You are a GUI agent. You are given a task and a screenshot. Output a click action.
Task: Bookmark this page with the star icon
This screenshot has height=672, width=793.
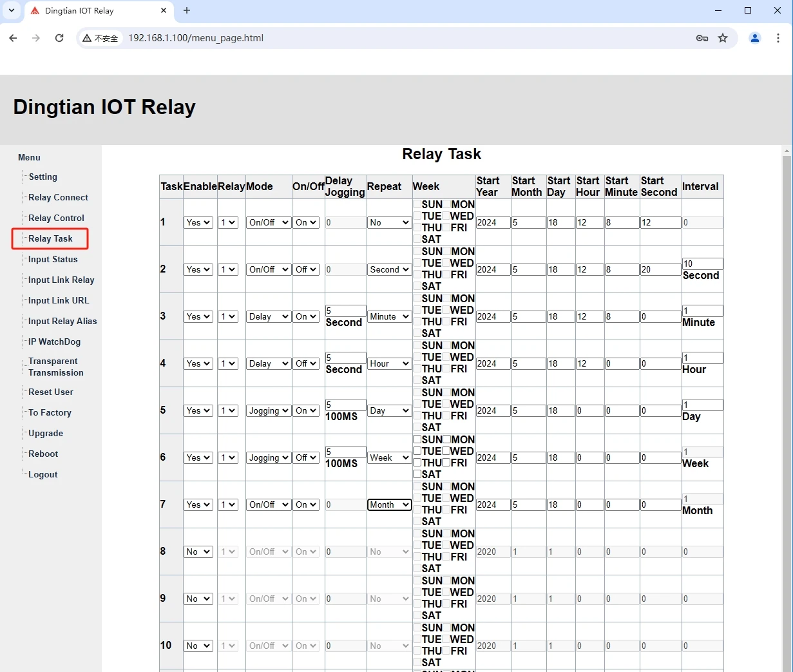click(723, 38)
